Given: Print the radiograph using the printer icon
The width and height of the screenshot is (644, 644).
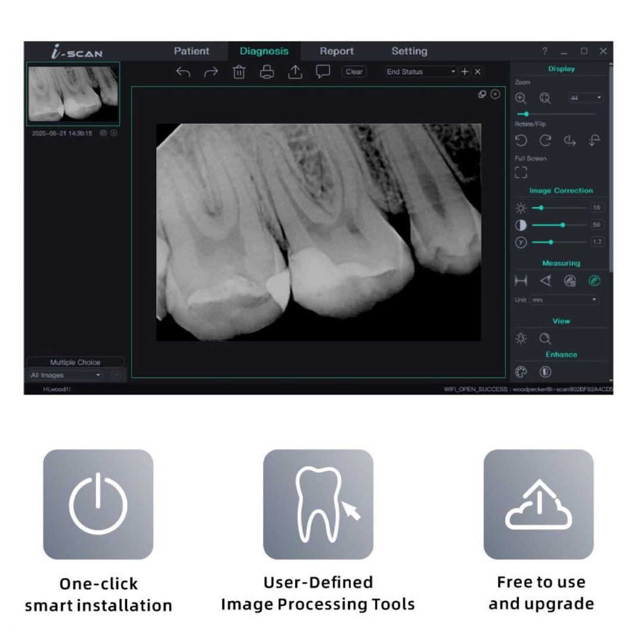Looking at the screenshot, I should [x=267, y=72].
